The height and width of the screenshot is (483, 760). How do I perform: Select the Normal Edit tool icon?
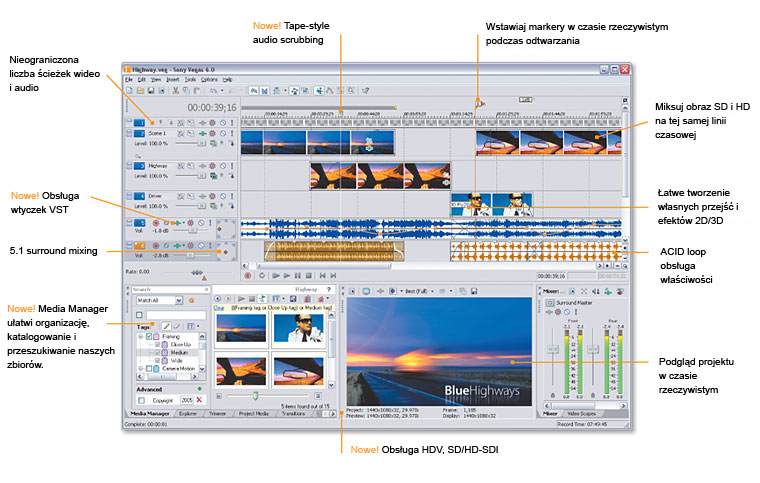[x=319, y=91]
